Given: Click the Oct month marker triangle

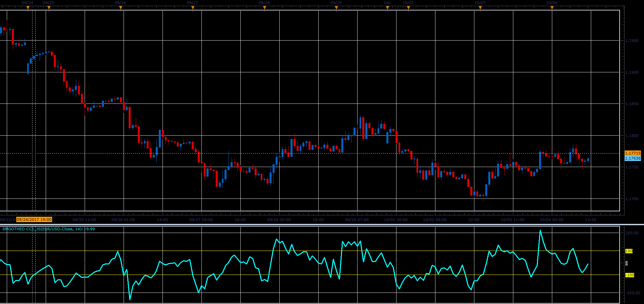Looking at the screenshot, I should [387, 7].
